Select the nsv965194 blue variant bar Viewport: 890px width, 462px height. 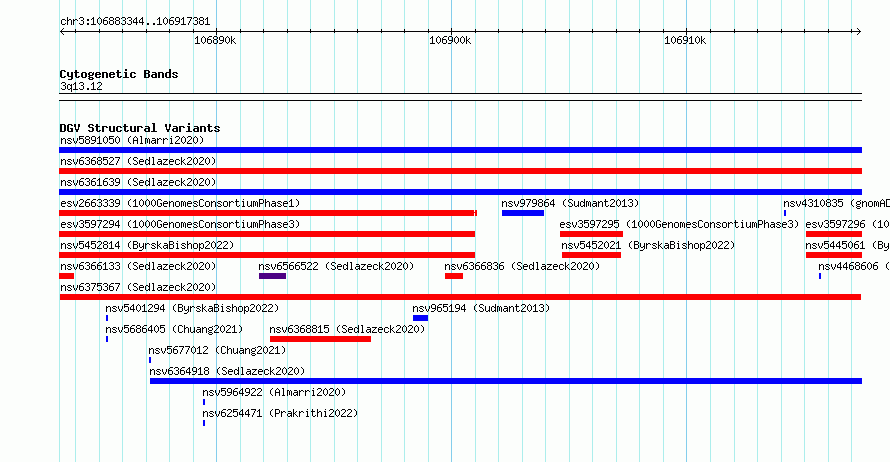tap(421, 318)
